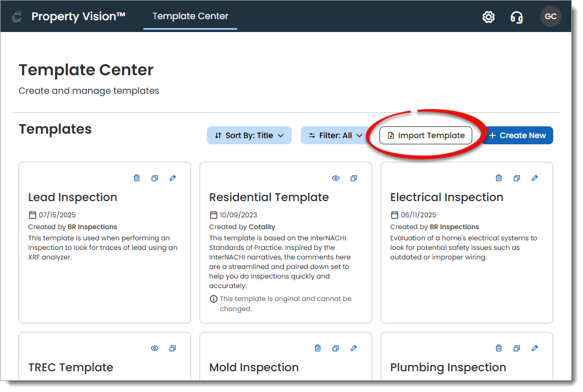Delete the Lead Inspection template
Screen dimensions: 583x392
[137, 178]
